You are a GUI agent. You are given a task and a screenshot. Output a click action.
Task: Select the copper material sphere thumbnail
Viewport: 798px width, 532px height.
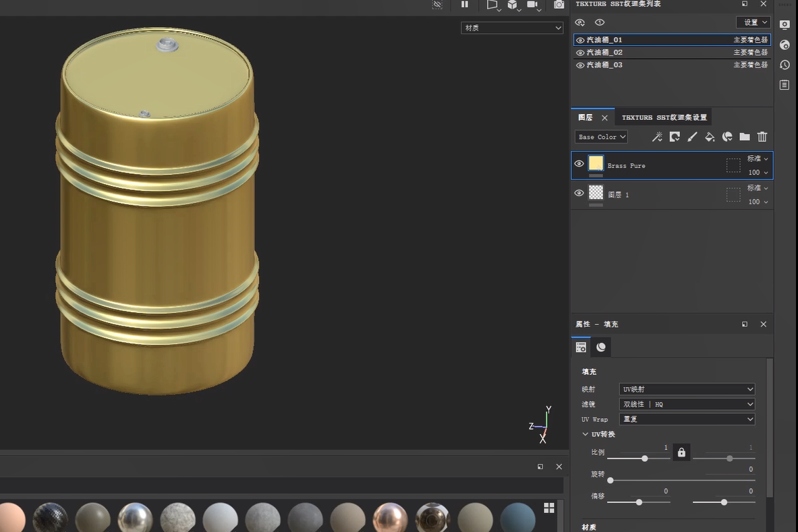coord(390,518)
